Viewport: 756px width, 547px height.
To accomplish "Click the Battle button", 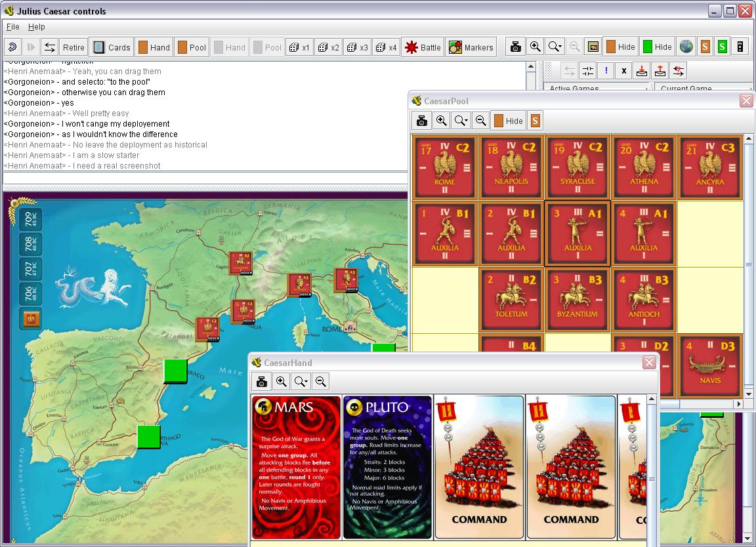I will tap(423, 47).
